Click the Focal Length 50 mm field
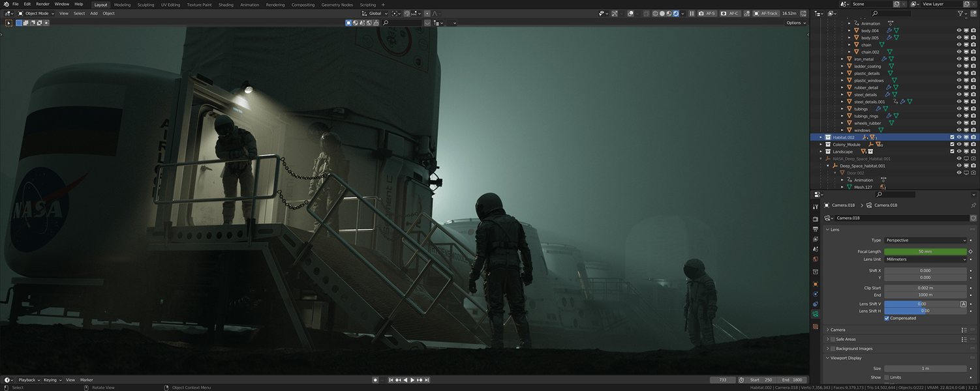980x391 pixels. 925,252
